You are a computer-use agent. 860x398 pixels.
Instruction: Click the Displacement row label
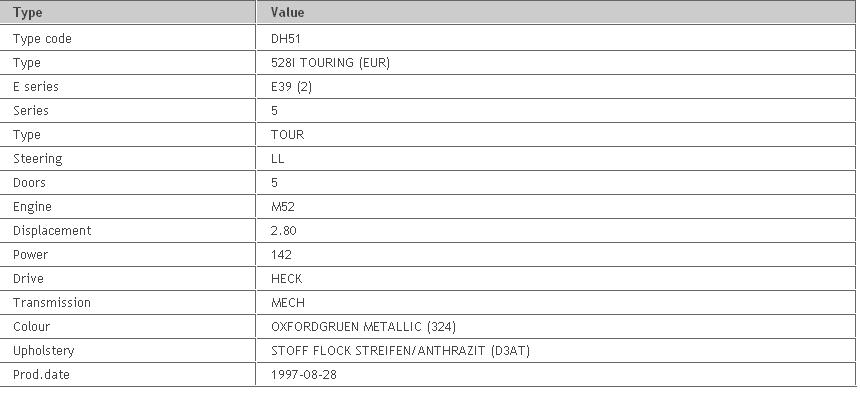tap(52, 231)
